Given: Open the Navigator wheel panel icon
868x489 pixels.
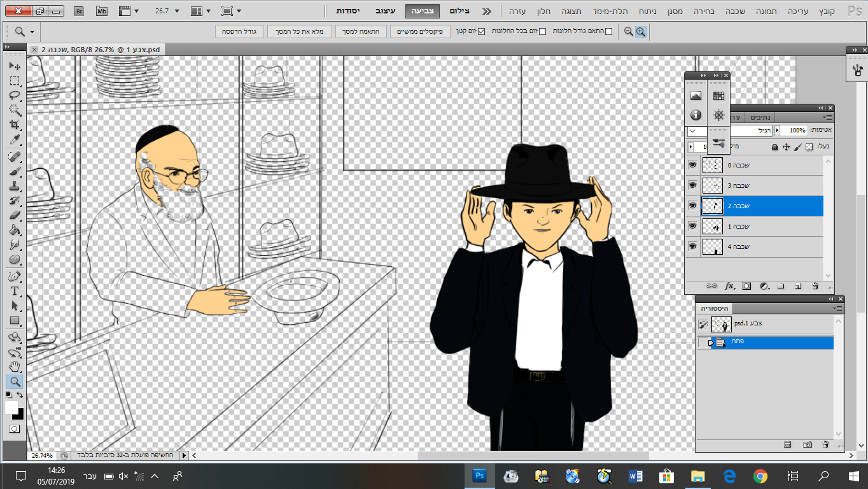Looking at the screenshot, I should coord(719,115).
